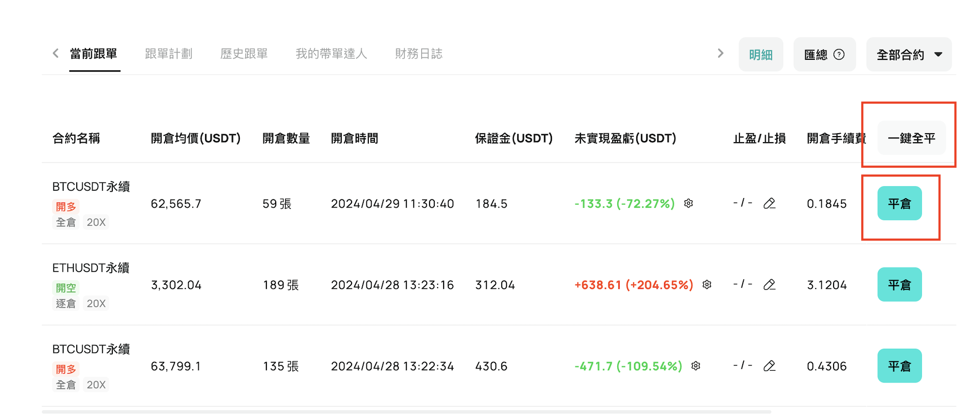This screenshot has height=418, width=980.
Task: Click the 合約名稱 column header
Action: [x=76, y=138]
